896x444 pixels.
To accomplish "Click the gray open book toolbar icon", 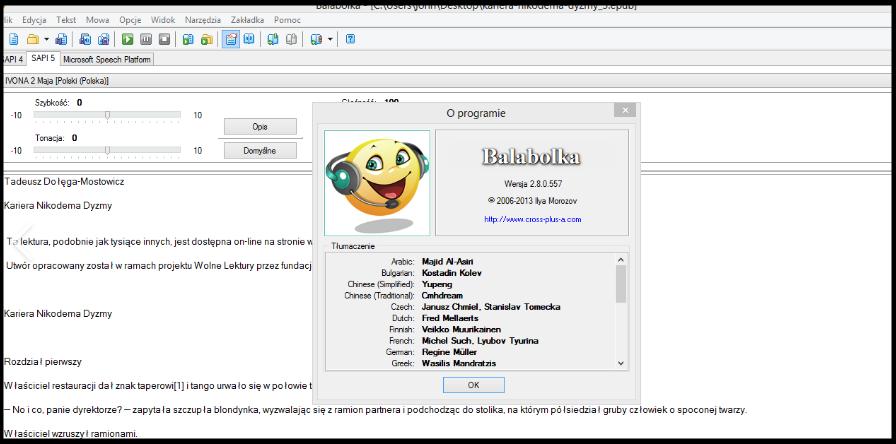I will pos(291,39).
